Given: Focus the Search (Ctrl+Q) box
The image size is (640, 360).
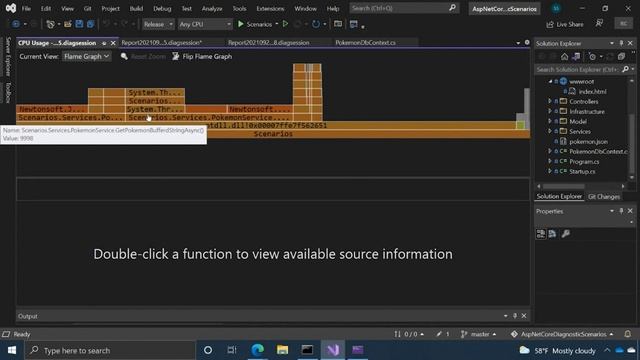Looking at the screenshot, I should (x=403, y=8).
